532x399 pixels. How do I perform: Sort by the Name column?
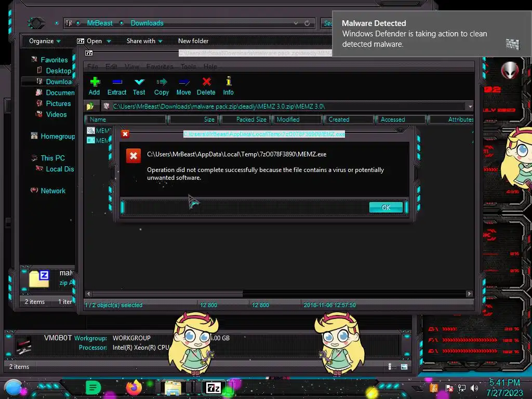[126, 119]
